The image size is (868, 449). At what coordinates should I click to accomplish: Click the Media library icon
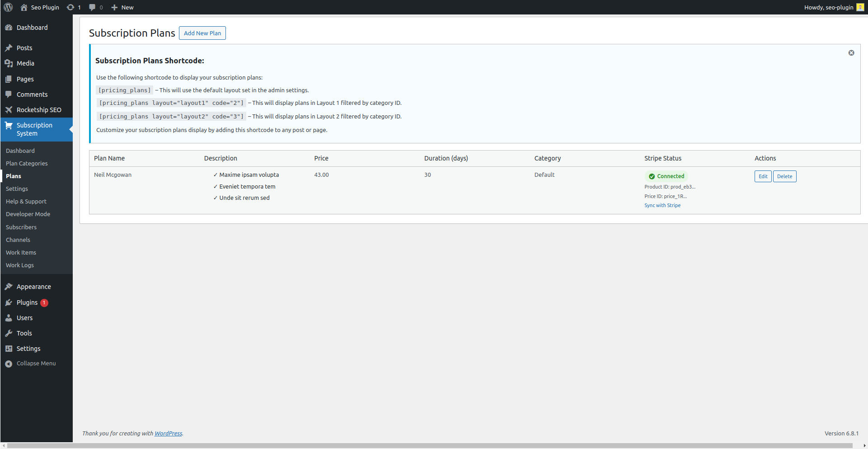click(x=9, y=63)
